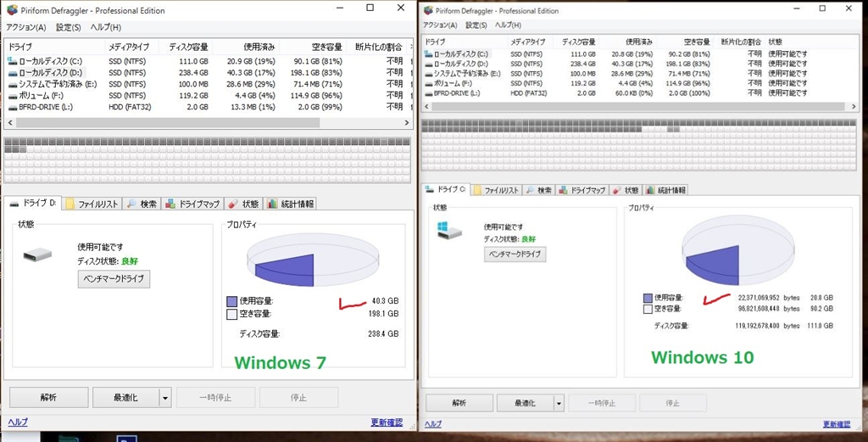This screenshot has width=868, height=442.
Task: Select the Volume (F:) drive icon in right window
Action: click(x=428, y=83)
